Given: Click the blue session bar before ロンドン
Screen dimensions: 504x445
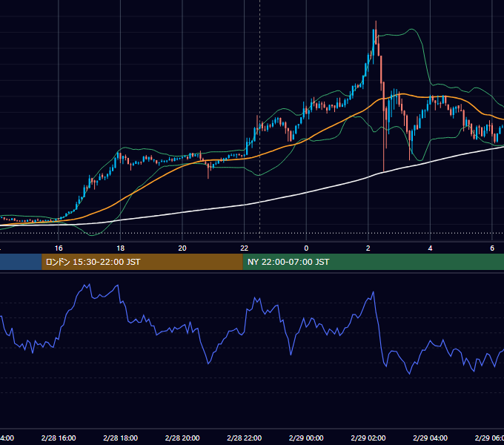Looking at the screenshot, I should [x=21, y=262].
